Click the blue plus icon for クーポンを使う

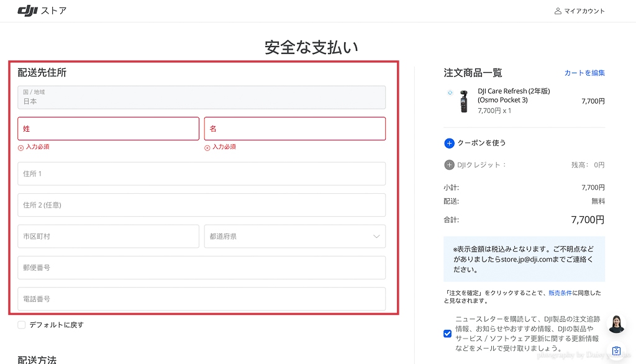click(449, 143)
